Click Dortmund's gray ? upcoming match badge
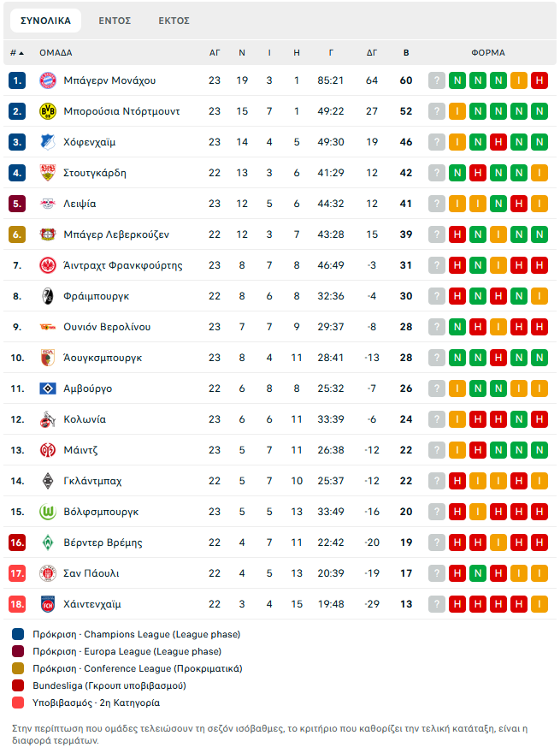The width and height of the screenshot is (560, 753). (x=437, y=111)
